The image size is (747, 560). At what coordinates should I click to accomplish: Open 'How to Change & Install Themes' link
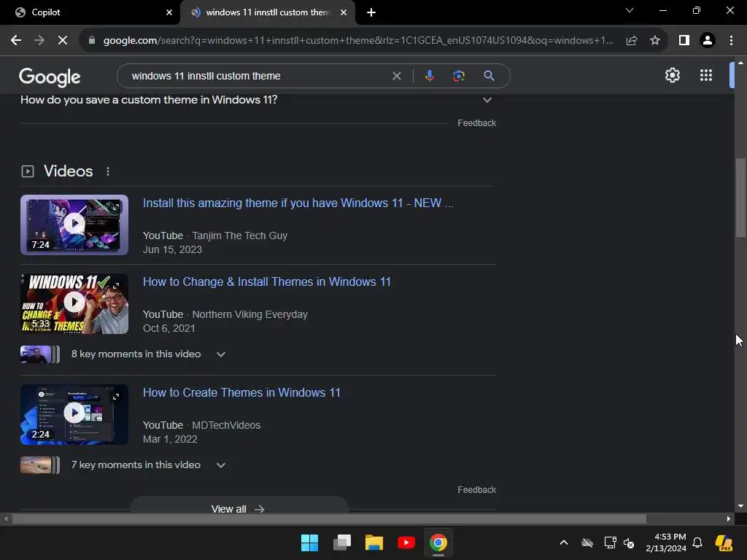click(x=267, y=282)
